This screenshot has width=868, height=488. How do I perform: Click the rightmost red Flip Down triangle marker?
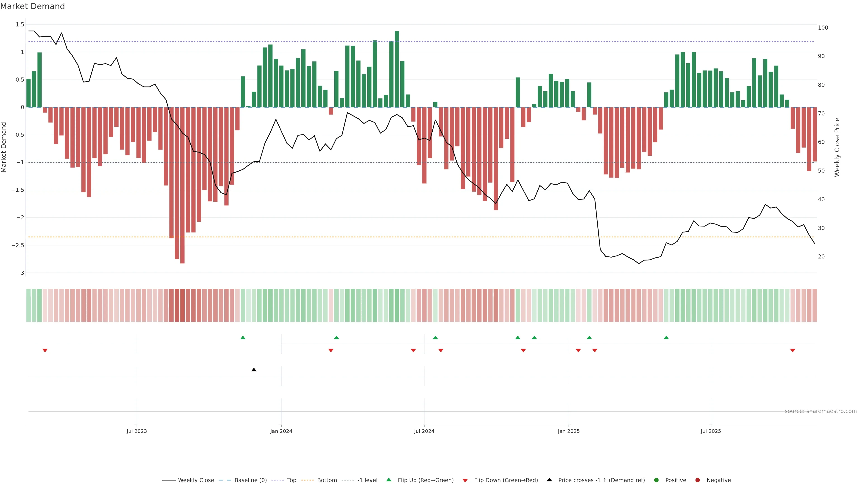[793, 351]
